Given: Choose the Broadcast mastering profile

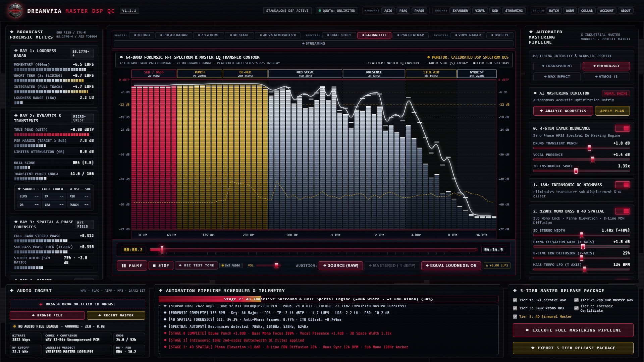Looking at the screenshot, I should pyautogui.click(x=606, y=66).
